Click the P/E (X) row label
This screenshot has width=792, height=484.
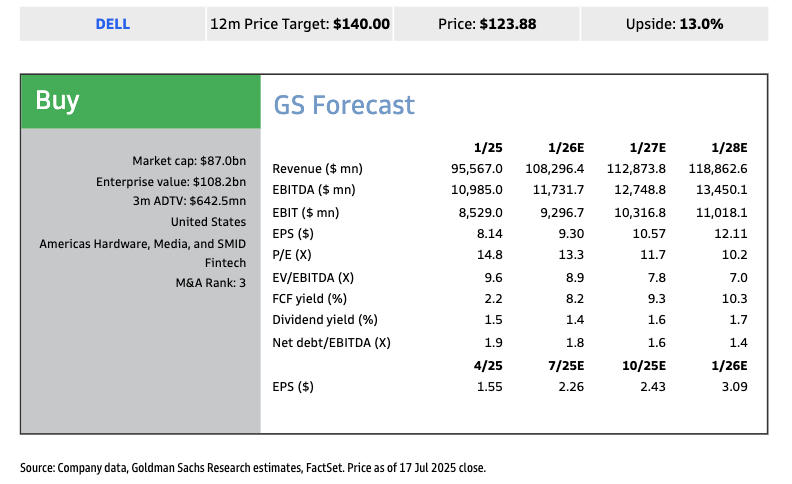click(291, 255)
